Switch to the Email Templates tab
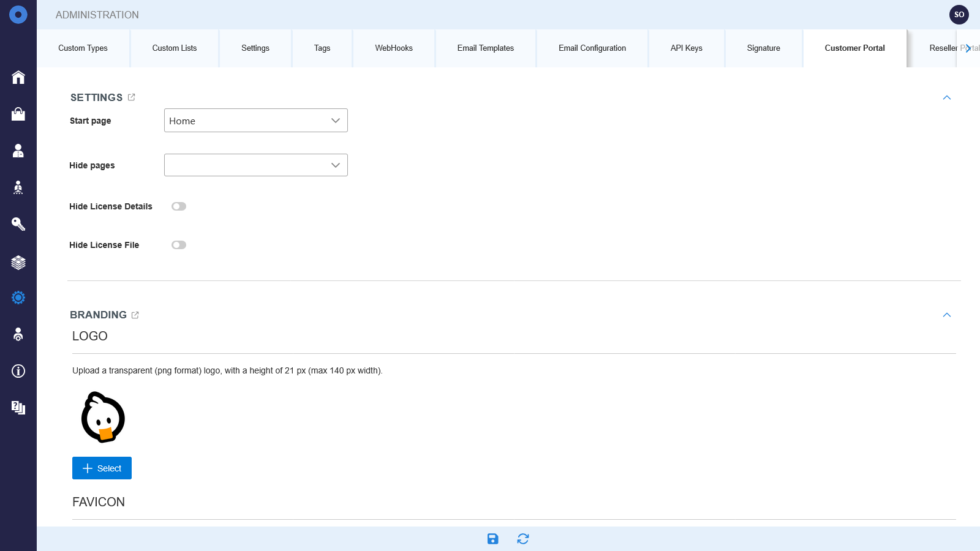 [x=485, y=48]
